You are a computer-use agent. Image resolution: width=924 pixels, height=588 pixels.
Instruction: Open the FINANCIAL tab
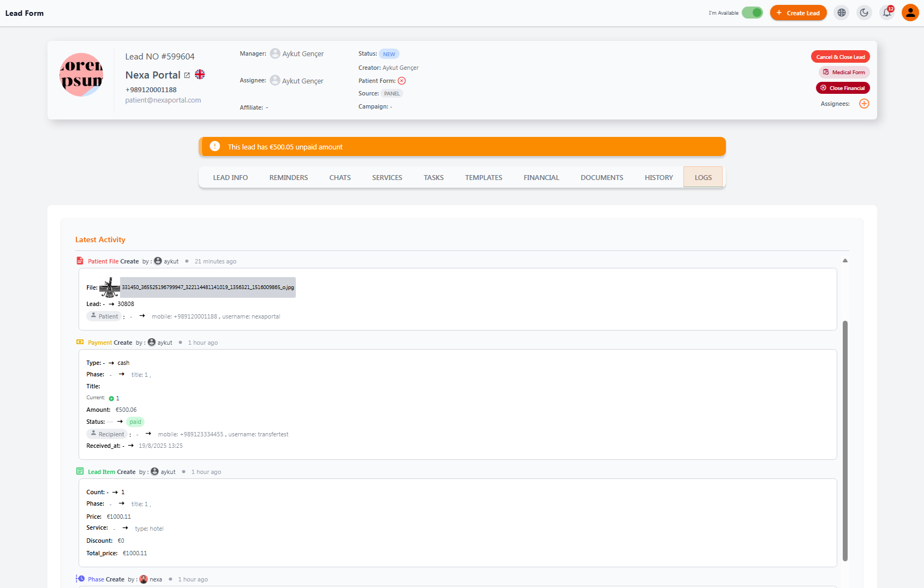(541, 177)
